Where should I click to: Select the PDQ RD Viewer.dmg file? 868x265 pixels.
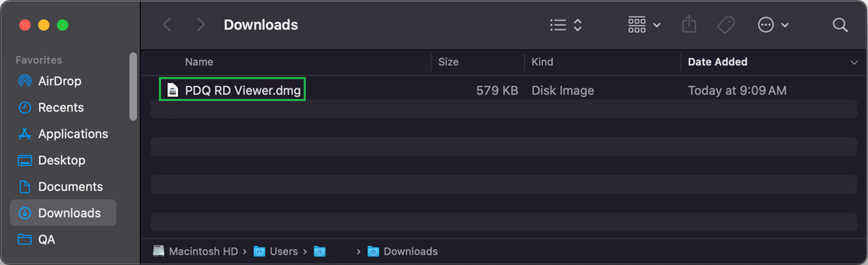(x=232, y=90)
